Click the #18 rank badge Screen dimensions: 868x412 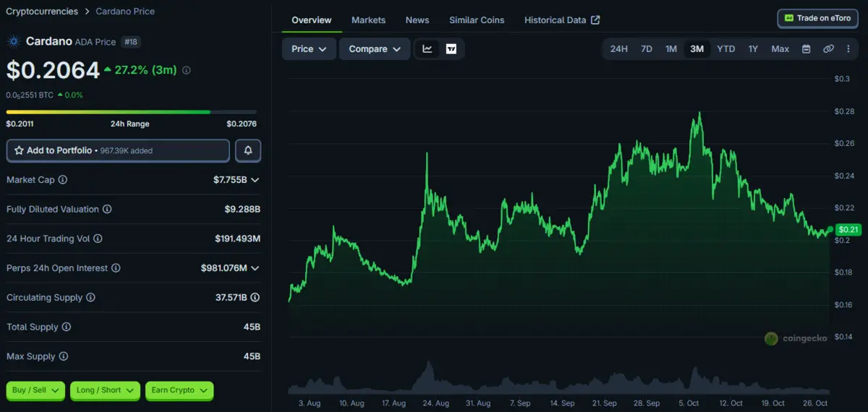[131, 42]
